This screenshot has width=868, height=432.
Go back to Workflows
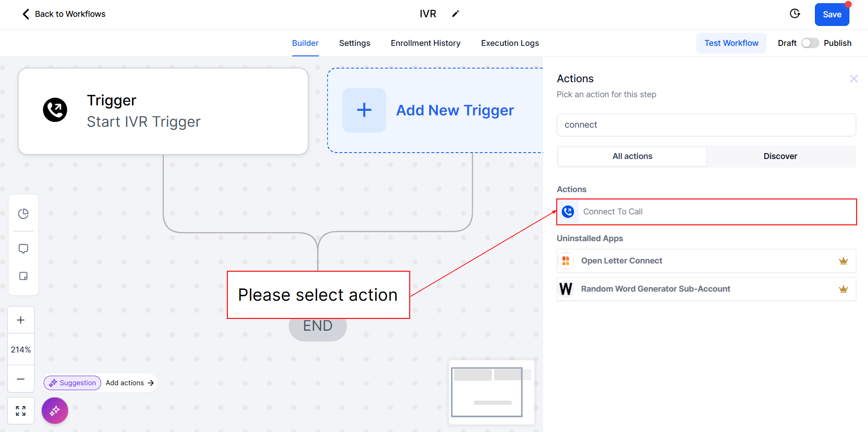[x=64, y=14]
